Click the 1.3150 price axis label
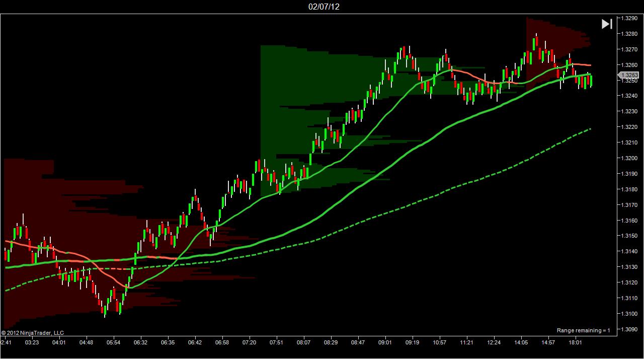 629,236
